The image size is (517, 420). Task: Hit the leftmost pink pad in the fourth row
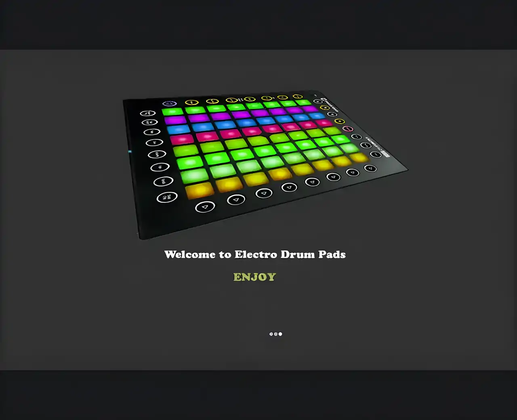tap(182, 140)
